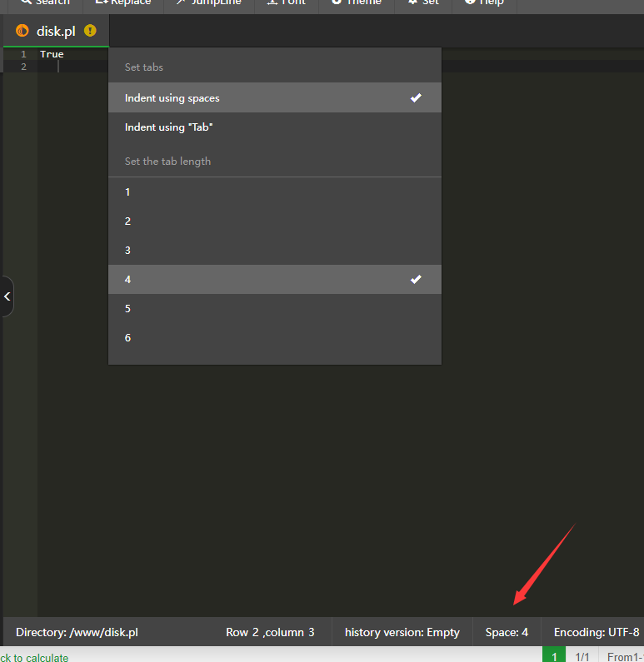
Task: Expand the collapsed left sidebar arrow
Action: click(x=7, y=296)
